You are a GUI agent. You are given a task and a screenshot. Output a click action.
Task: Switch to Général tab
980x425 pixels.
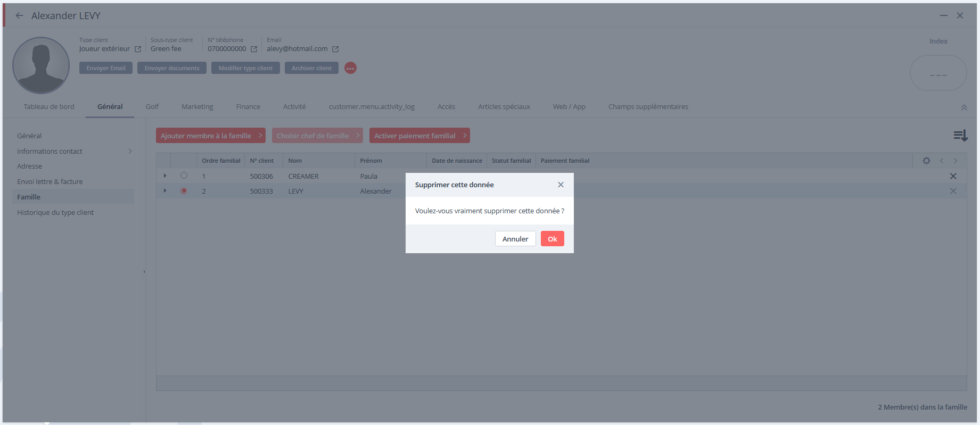coord(110,106)
